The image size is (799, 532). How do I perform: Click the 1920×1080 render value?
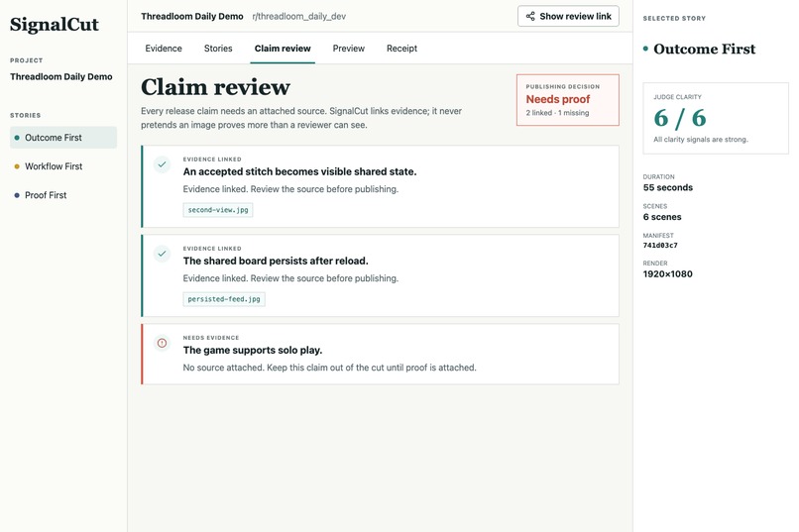pyautogui.click(x=667, y=273)
